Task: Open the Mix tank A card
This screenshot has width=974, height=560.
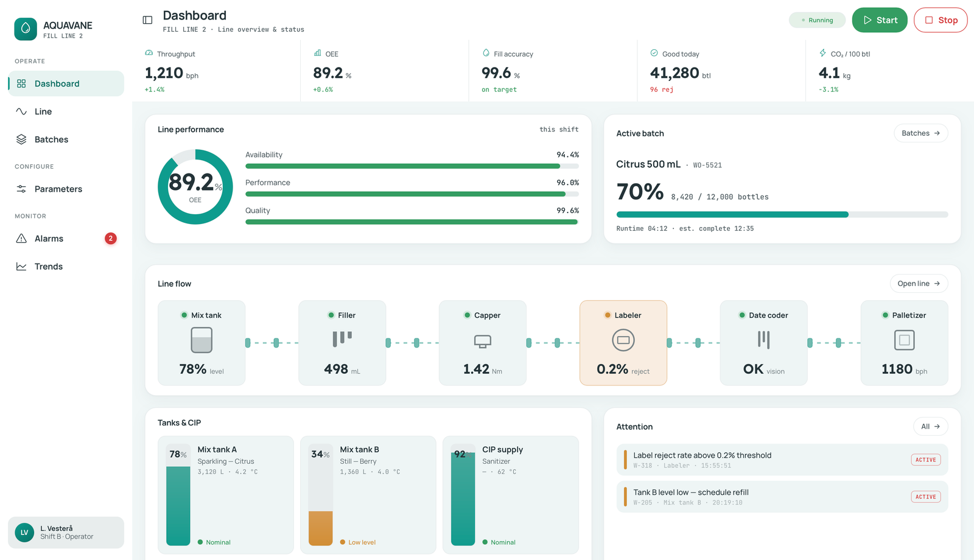Action: point(225,495)
